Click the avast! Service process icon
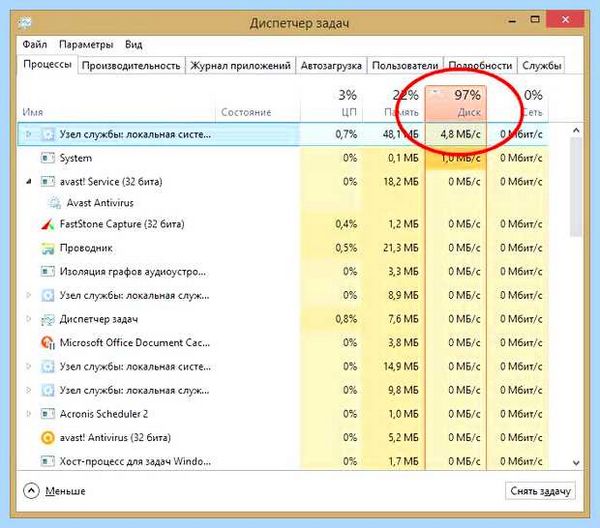600x528 pixels. 47,181
